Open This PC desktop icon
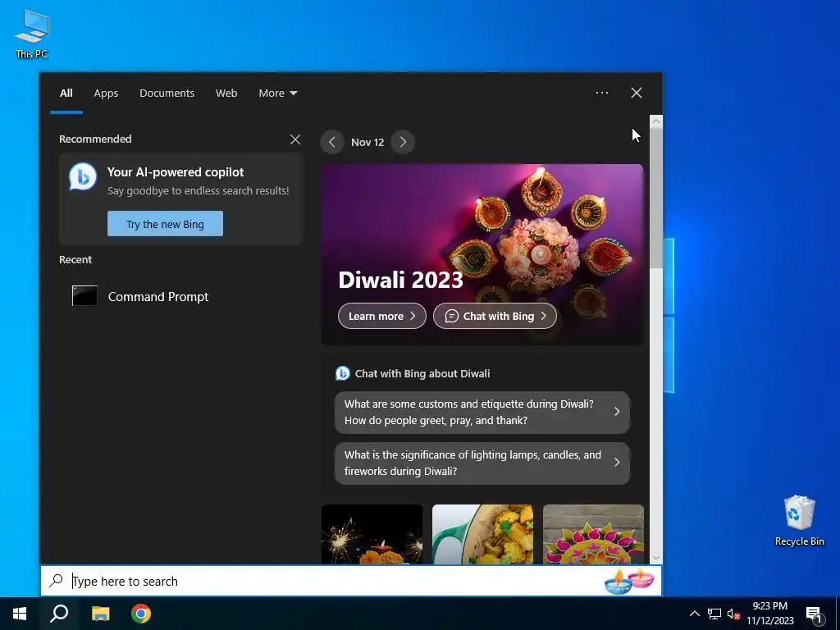This screenshot has height=630, width=840. tap(32, 34)
